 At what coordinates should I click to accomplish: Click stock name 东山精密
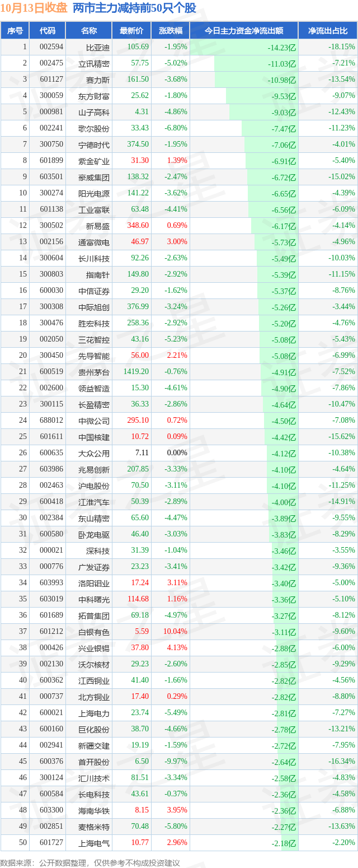pyautogui.click(x=94, y=519)
